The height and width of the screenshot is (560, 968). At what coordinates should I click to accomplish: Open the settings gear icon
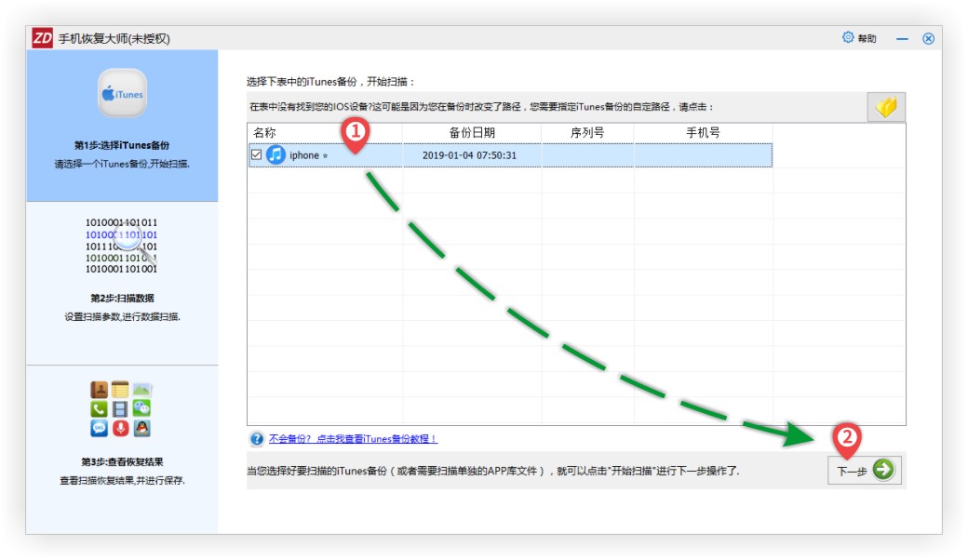tap(848, 37)
